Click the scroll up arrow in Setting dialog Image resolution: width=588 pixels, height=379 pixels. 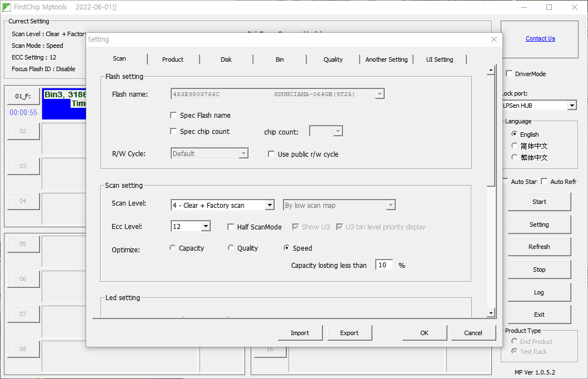pos(491,70)
